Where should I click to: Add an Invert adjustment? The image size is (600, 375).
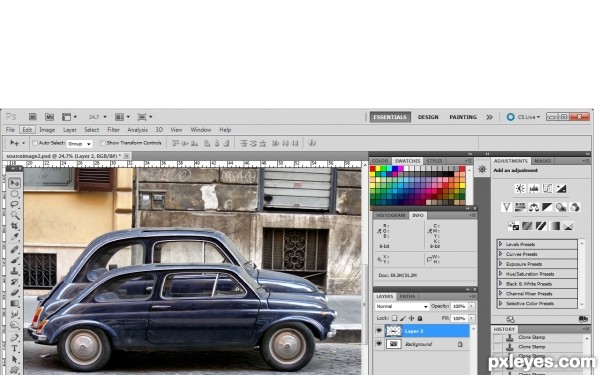pos(514,226)
